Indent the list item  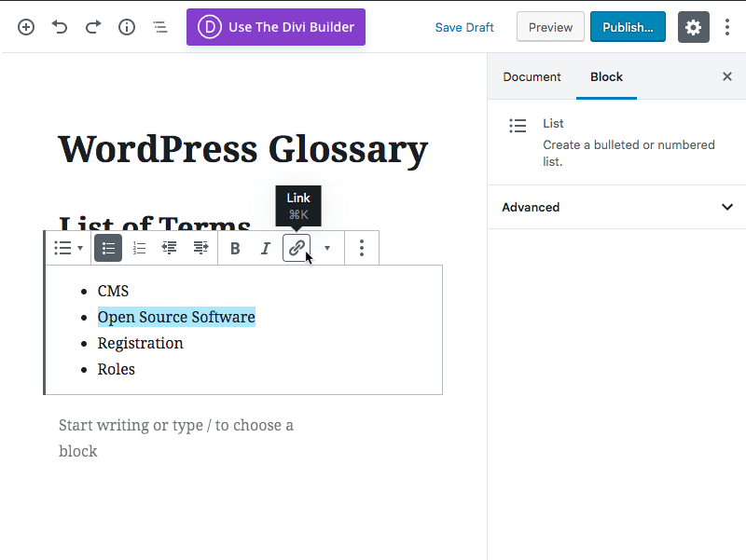[200, 248]
